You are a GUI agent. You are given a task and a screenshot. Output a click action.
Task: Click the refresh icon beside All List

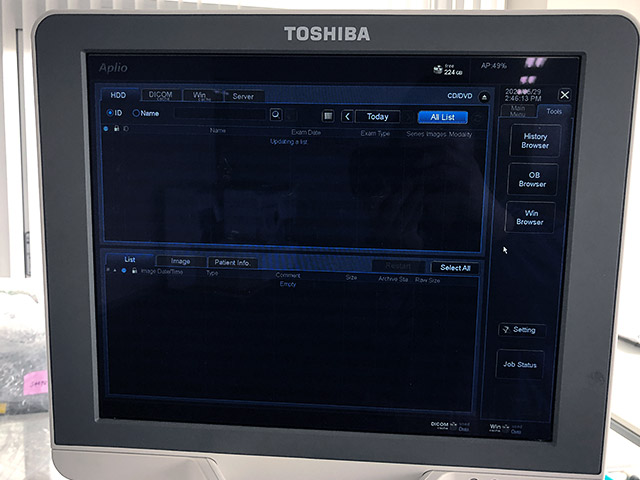(478, 118)
